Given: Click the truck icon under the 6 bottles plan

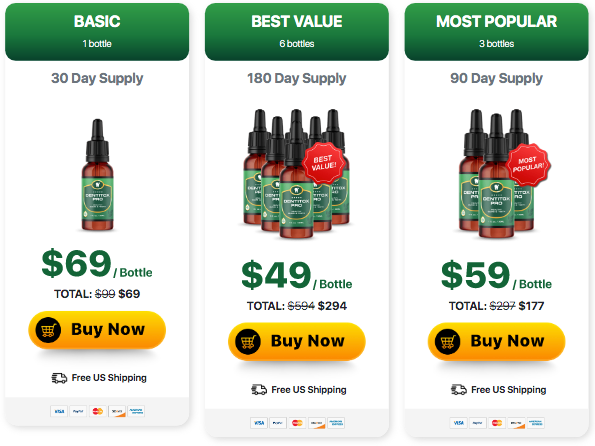Looking at the screenshot, I should [259, 389].
